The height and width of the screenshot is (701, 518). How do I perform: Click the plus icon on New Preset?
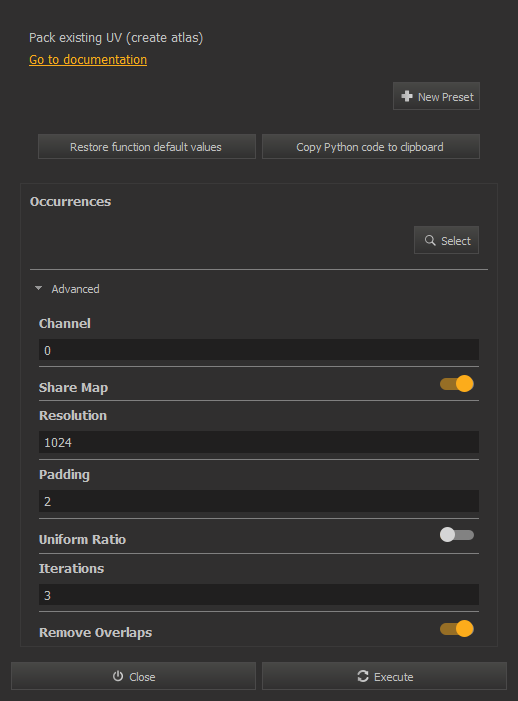(407, 96)
